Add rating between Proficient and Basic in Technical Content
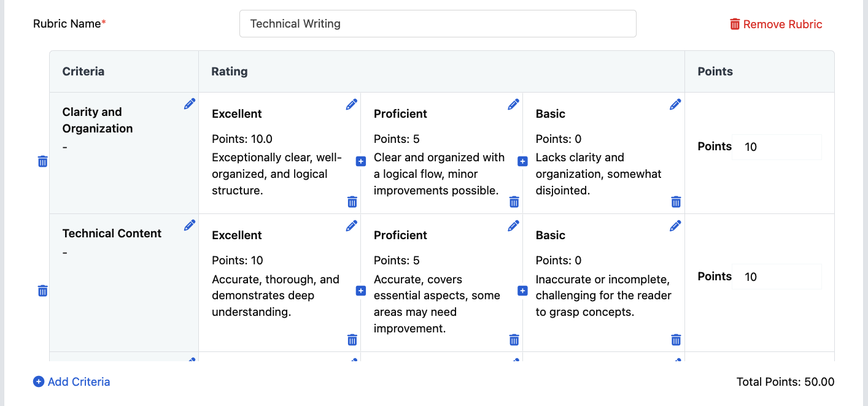Image resolution: width=868 pixels, height=406 pixels. [523, 291]
